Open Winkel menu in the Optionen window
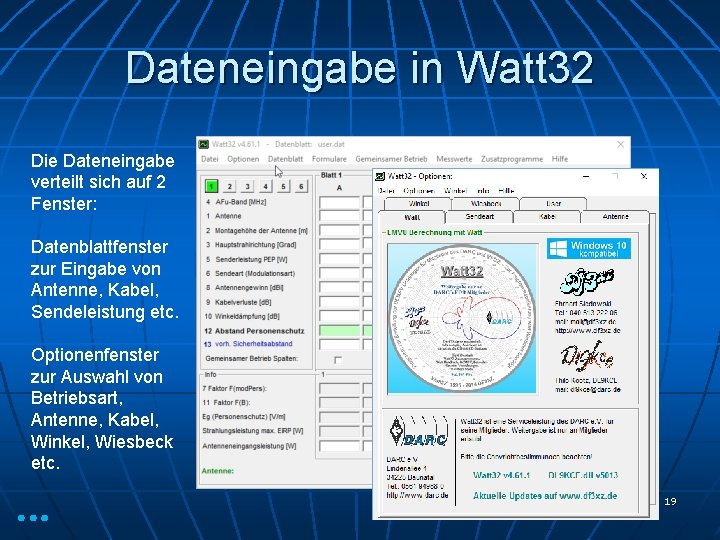This screenshot has height=540, width=720. [455, 191]
